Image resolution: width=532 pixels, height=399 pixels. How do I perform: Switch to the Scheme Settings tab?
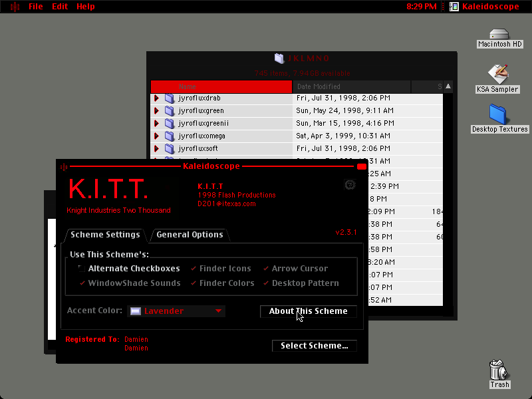[x=105, y=235]
